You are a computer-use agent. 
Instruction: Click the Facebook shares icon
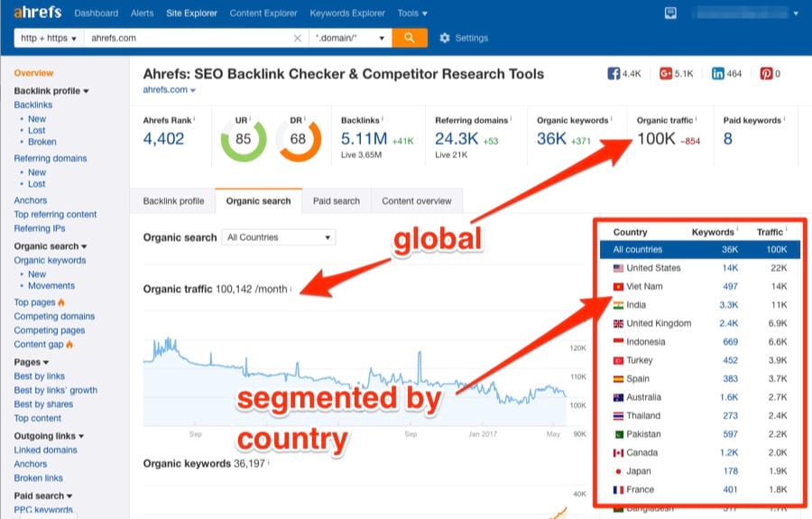[614, 73]
